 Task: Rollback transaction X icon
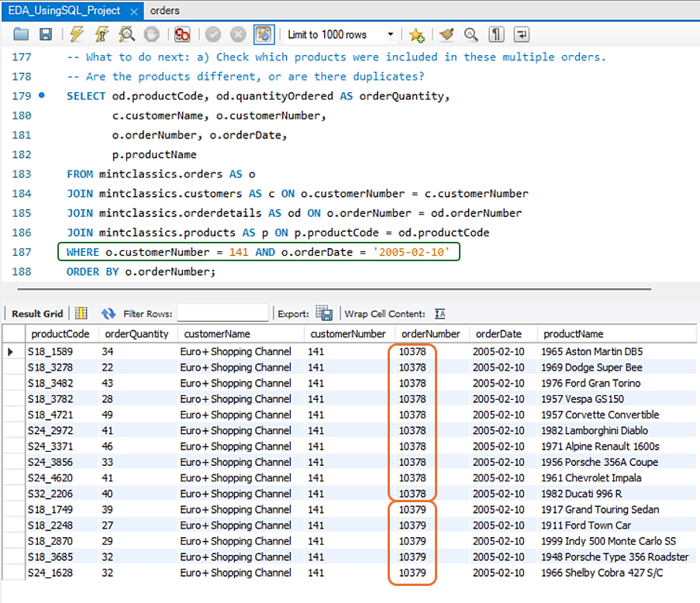tap(238, 34)
